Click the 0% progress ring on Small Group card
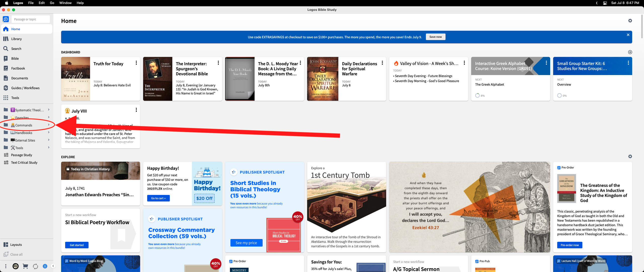The image size is (644, 272). pos(559,95)
